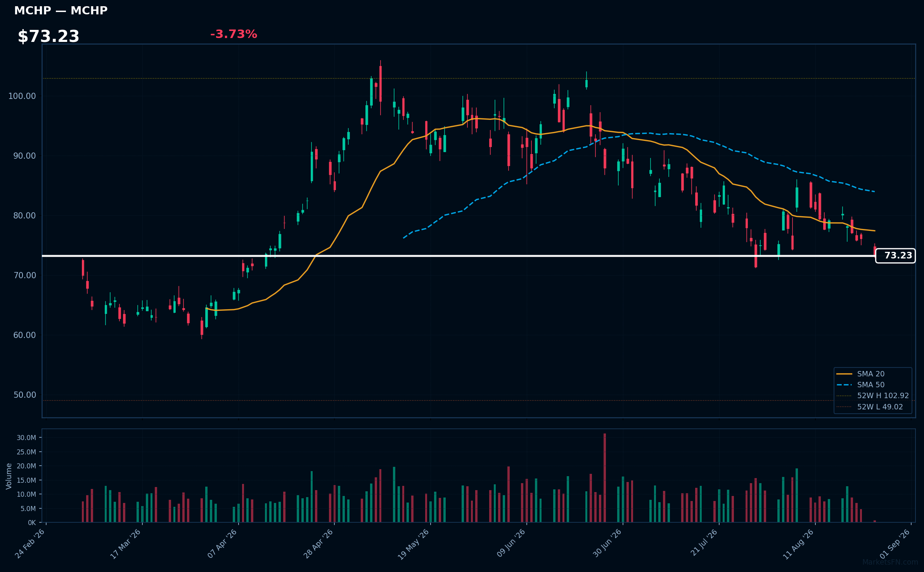Click the 15.0M volume axis label
The width and height of the screenshot is (924, 572).
coord(26,480)
